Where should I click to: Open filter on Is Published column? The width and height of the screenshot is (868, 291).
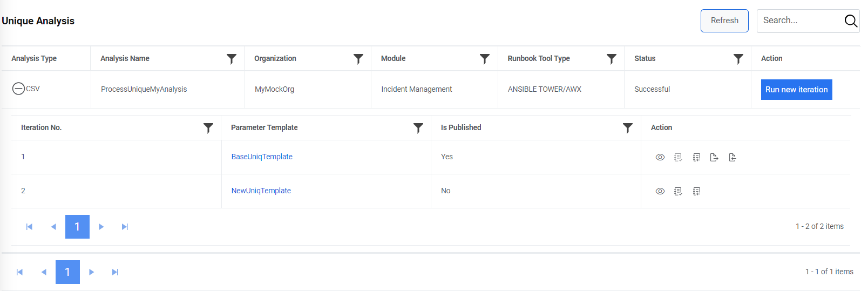(x=627, y=128)
